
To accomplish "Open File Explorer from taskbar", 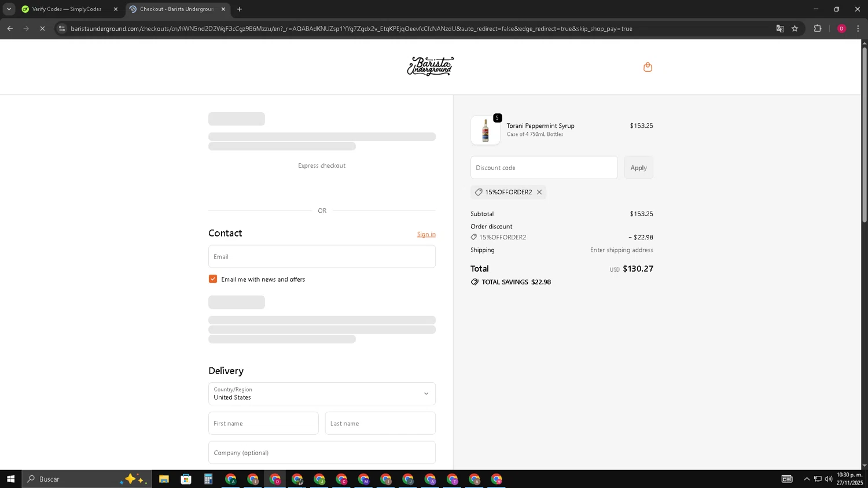I will (164, 479).
